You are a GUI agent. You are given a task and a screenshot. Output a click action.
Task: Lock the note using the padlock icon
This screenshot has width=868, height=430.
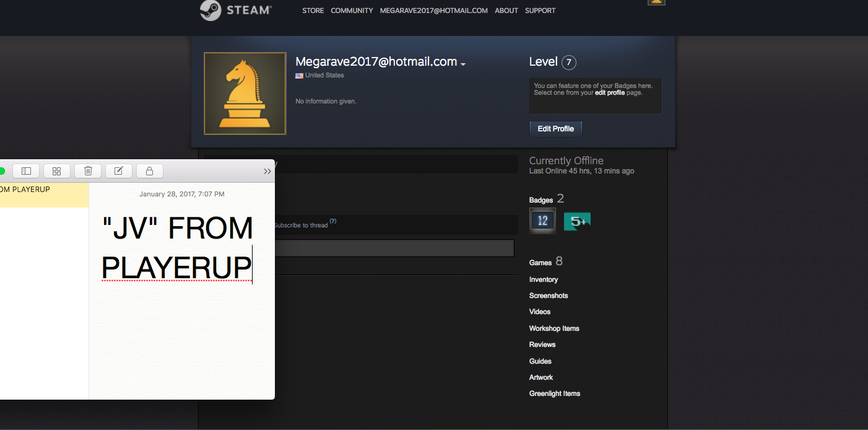149,171
